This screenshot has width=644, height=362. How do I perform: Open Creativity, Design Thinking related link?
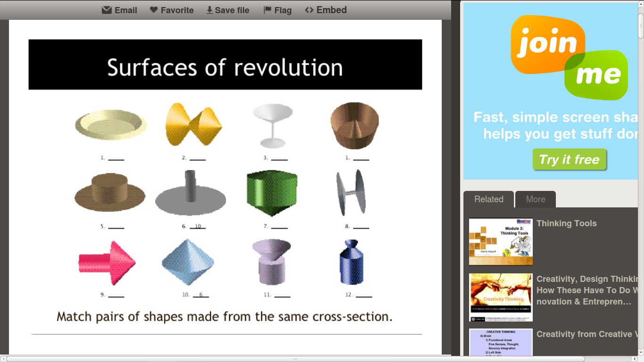(x=587, y=290)
